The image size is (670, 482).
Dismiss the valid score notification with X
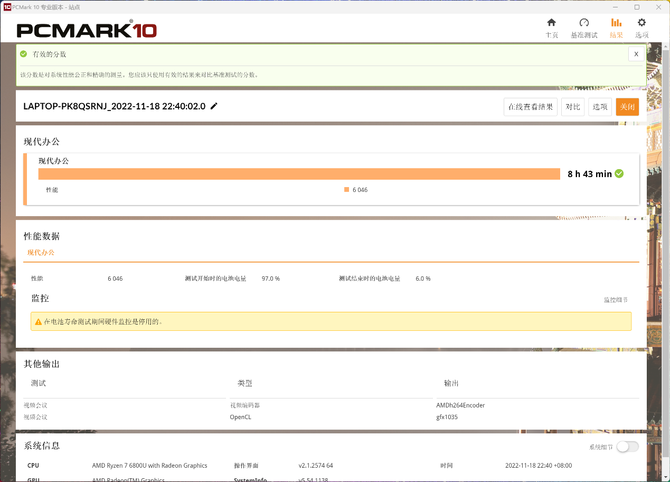coord(635,54)
